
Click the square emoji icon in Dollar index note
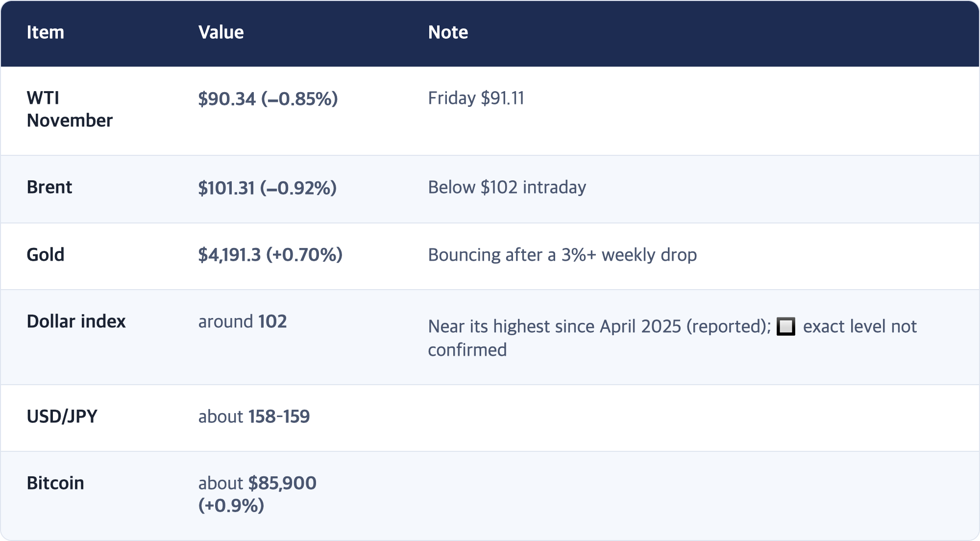coord(786,326)
